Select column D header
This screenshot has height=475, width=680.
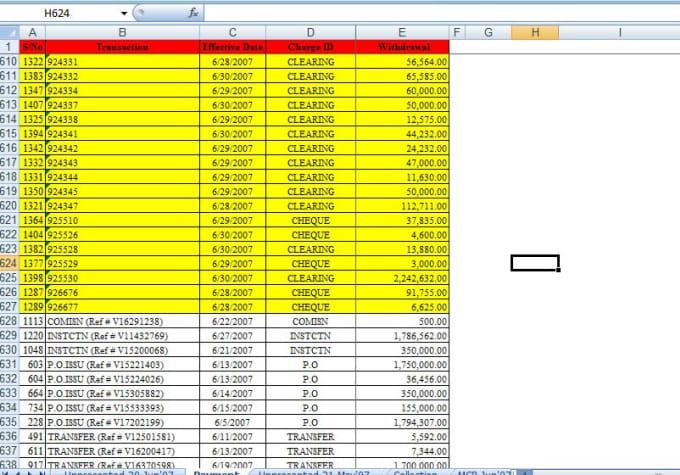[x=311, y=33]
